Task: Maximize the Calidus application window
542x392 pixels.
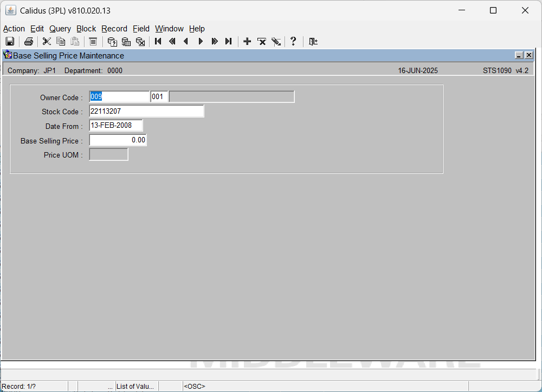Action: (x=493, y=10)
